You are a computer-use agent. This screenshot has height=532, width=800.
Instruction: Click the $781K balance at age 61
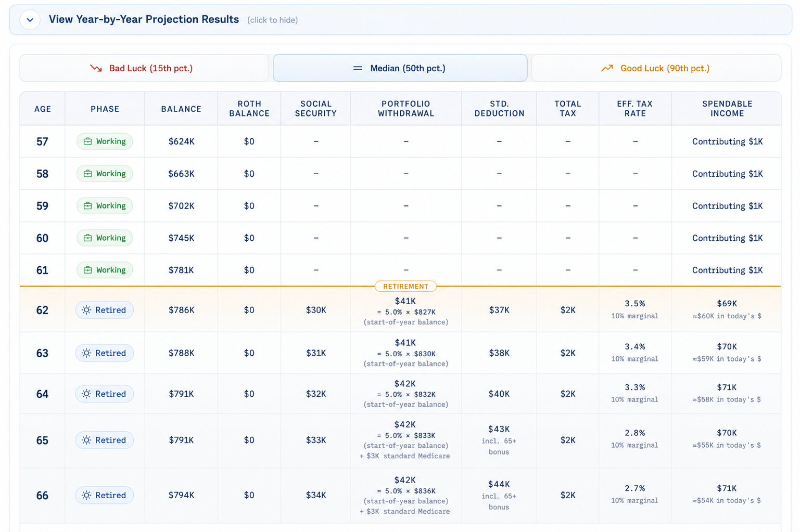(x=181, y=270)
